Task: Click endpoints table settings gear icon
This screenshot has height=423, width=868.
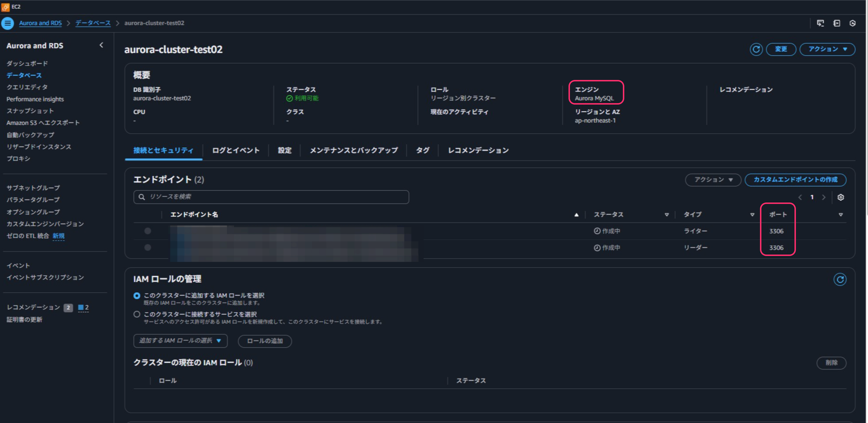Action: point(840,197)
